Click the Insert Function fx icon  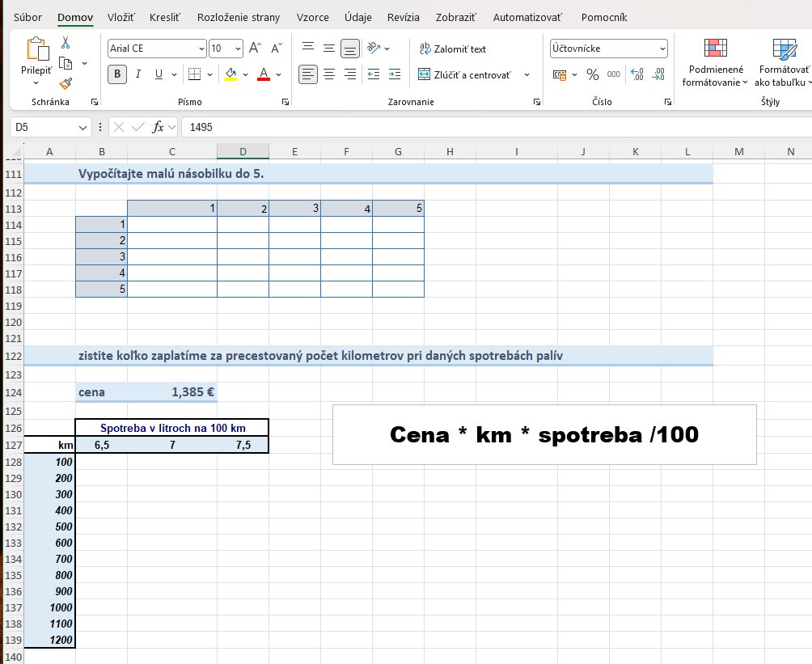coord(158,127)
